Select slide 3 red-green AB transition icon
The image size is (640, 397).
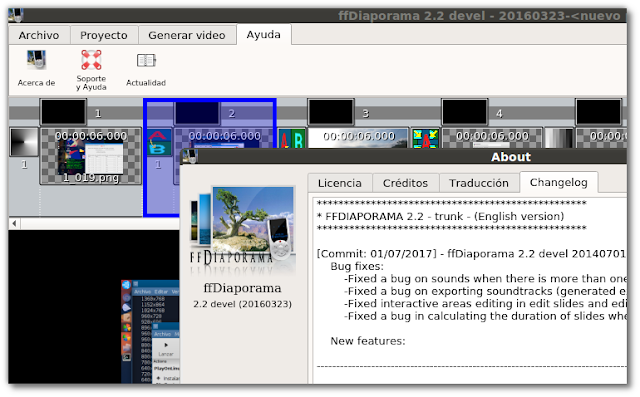pyautogui.click(x=292, y=139)
